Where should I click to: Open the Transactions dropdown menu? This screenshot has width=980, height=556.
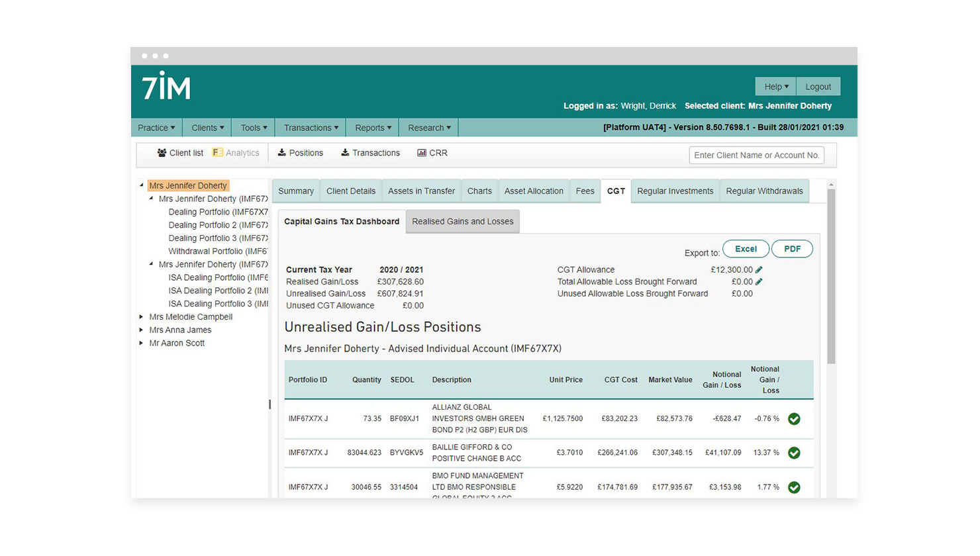click(311, 128)
